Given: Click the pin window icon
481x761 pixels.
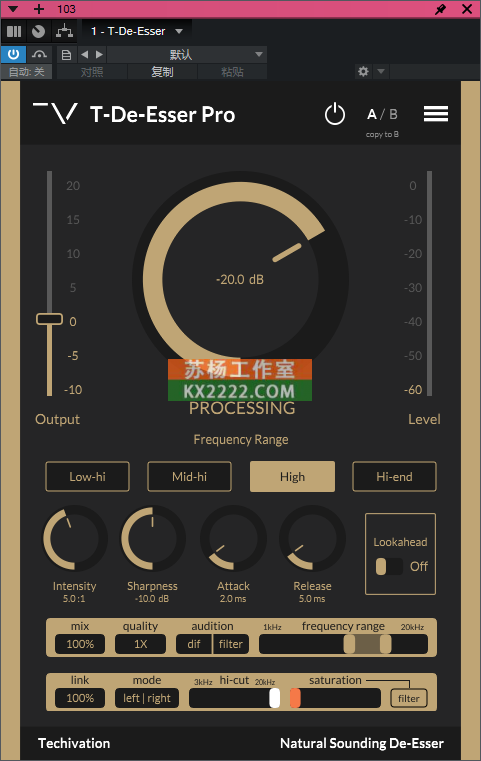Looking at the screenshot, I should click(x=440, y=9).
